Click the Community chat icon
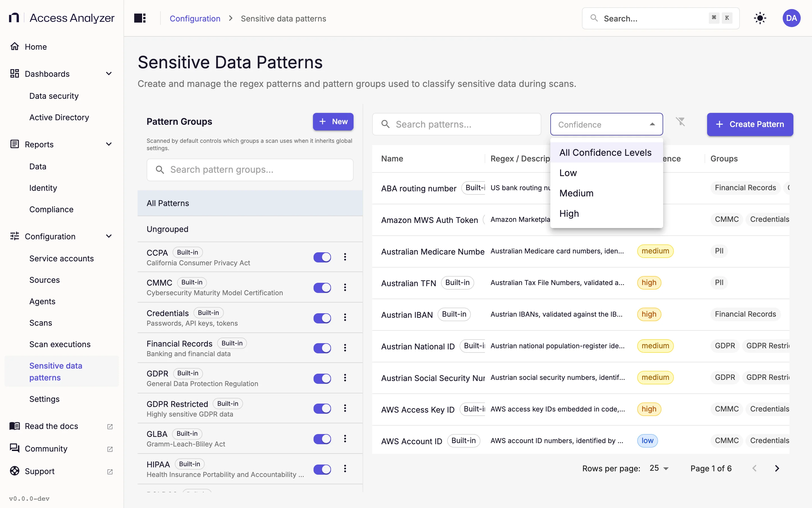 coord(14,448)
